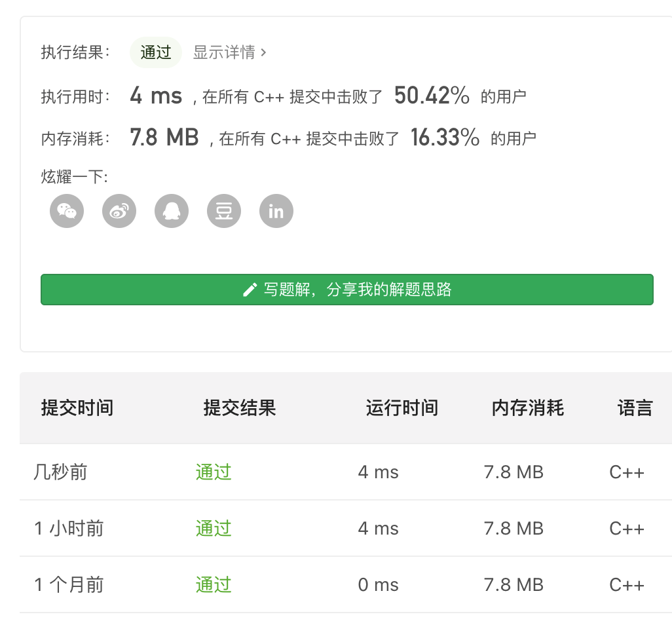Screen dimensions: 672x625
Task: Select the 内存消耗 column header
Action: pyautogui.click(x=528, y=408)
